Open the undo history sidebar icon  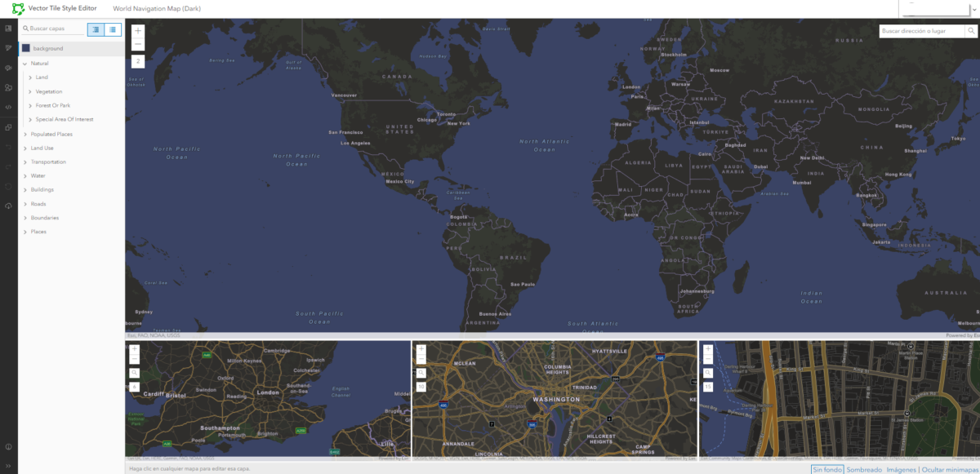8,146
